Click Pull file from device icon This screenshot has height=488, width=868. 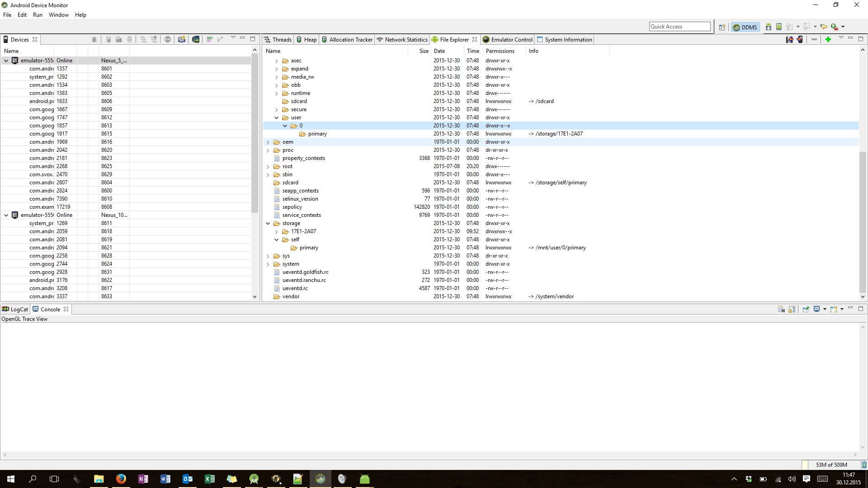[x=789, y=39]
